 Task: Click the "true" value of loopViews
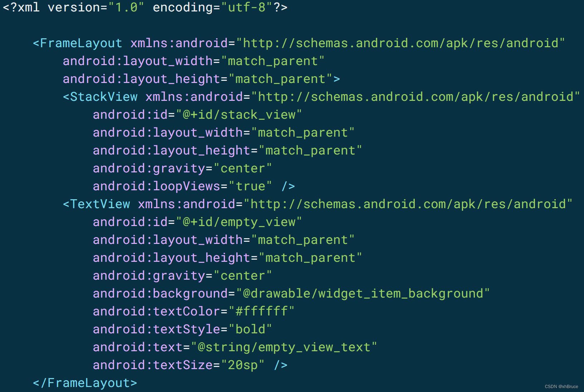[x=250, y=186]
